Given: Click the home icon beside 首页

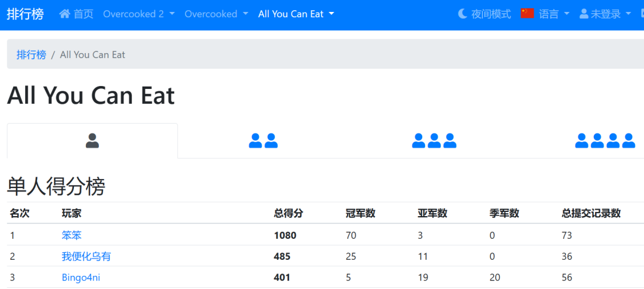Looking at the screenshot, I should 64,14.
